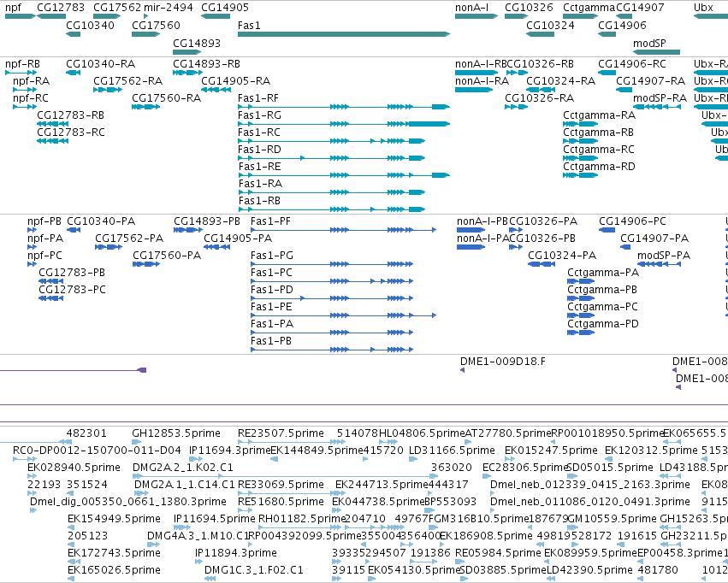Click the CG14907-PA protein label
The width and height of the screenshot is (728, 583).
(654, 238)
